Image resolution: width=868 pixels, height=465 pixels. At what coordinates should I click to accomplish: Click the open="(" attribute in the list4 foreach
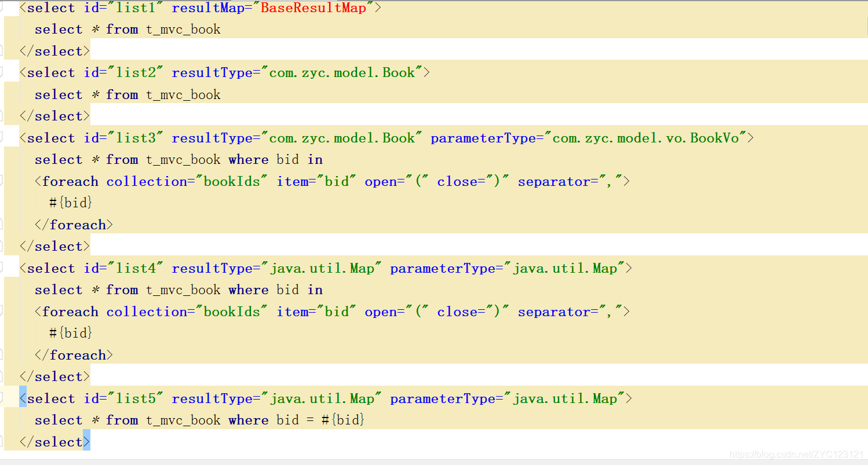point(397,312)
